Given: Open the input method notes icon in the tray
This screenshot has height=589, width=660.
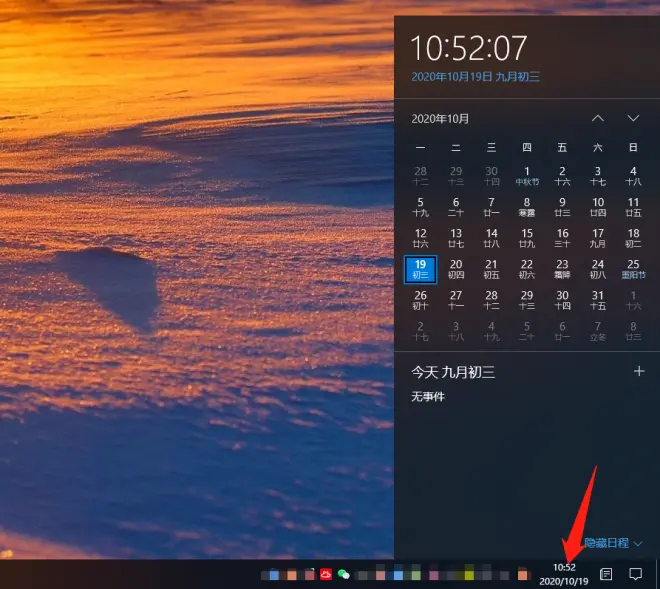Looking at the screenshot, I should (x=606, y=574).
